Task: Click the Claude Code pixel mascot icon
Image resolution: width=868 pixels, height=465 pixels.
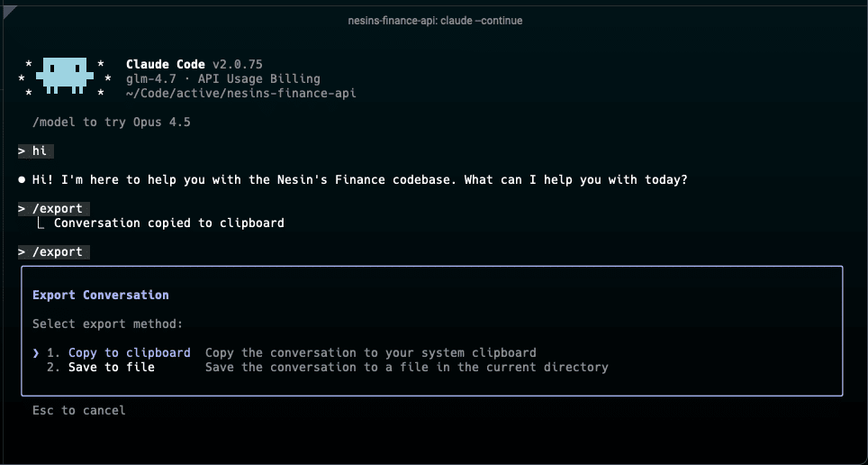Action: pos(65,77)
